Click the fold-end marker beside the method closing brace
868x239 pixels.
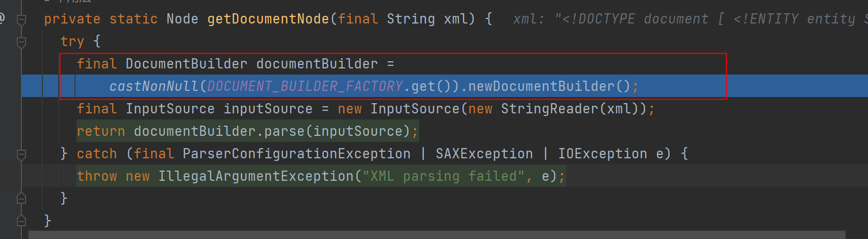[x=21, y=221]
